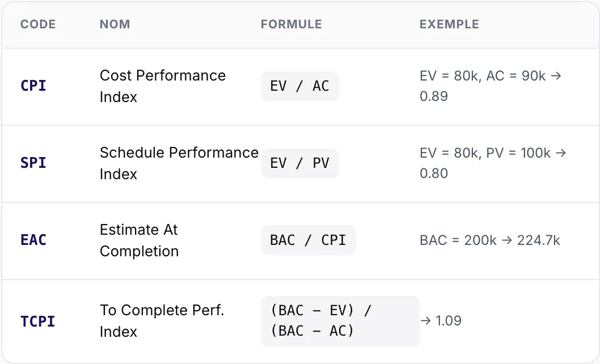Viewport: 600px width, 364px height.
Task: Select the FORMULE column header
Action: [x=291, y=24]
